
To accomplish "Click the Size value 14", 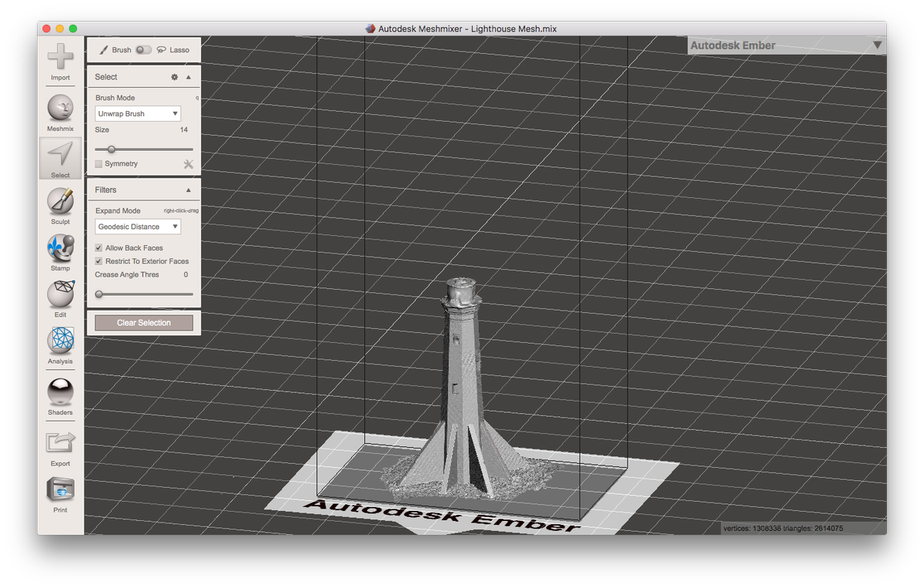I will pyautogui.click(x=184, y=130).
